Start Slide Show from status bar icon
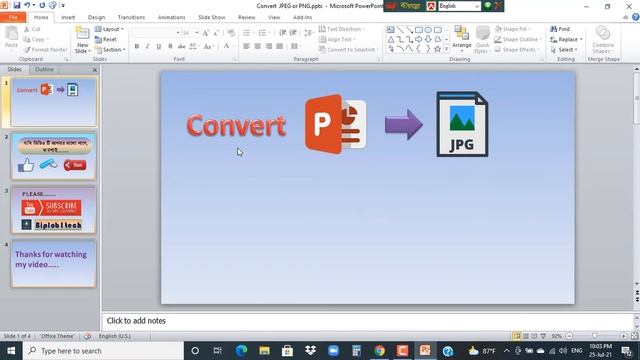 pos(543,336)
